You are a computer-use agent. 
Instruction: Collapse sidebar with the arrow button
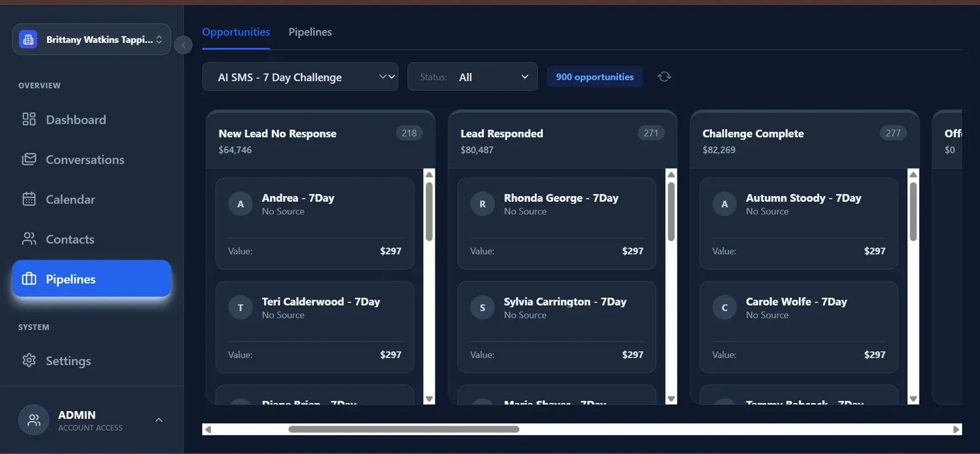(x=183, y=45)
